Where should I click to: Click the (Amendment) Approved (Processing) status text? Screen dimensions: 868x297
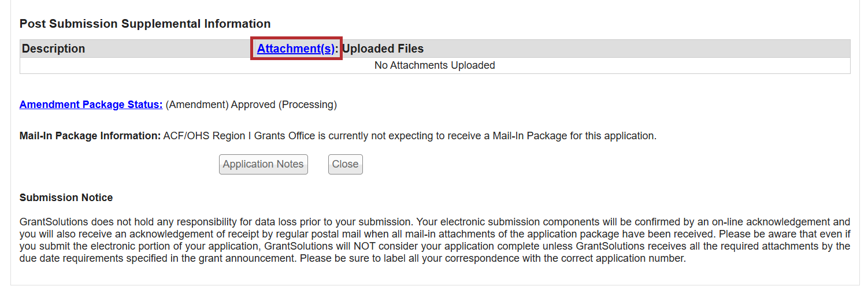(x=251, y=105)
